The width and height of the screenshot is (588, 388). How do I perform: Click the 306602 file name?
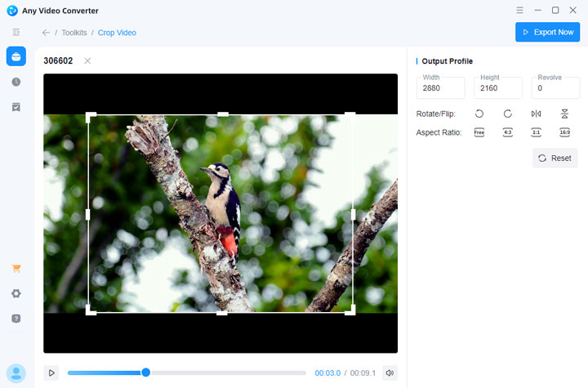coord(58,60)
